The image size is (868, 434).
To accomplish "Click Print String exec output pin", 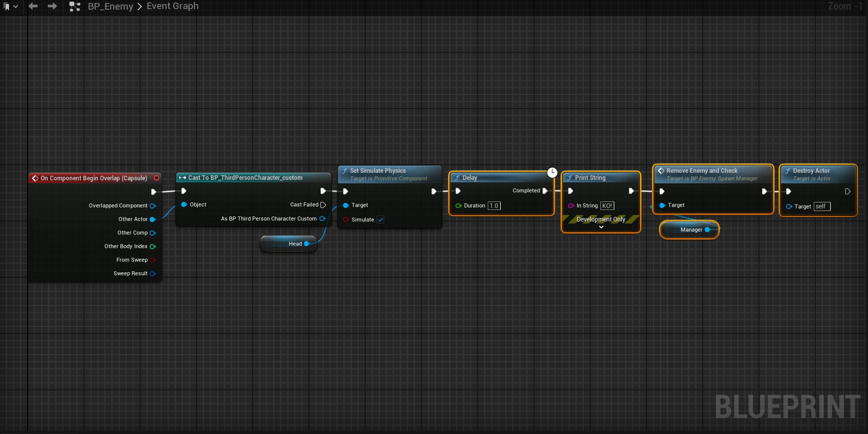I will click(631, 191).
